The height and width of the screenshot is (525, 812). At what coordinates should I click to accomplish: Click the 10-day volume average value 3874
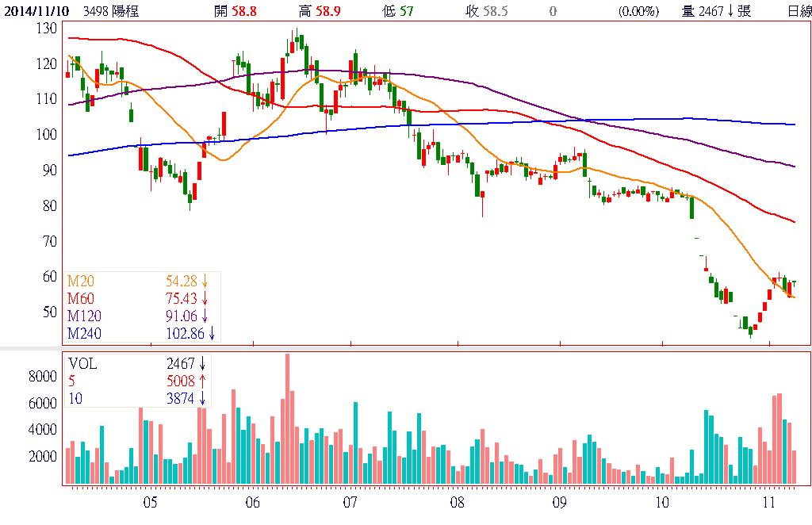point(180,398)
